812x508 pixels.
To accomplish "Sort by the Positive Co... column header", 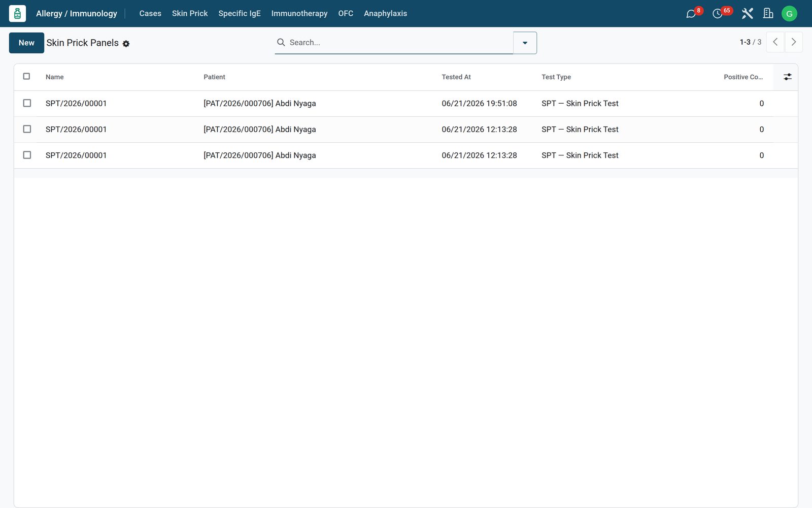I will coord(743,77).
